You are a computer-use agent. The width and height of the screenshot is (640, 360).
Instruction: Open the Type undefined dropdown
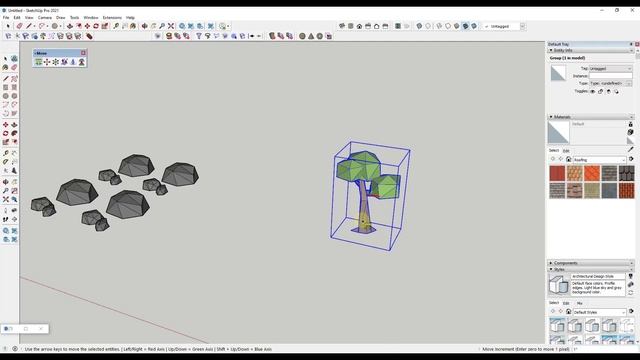pos(611,83)
